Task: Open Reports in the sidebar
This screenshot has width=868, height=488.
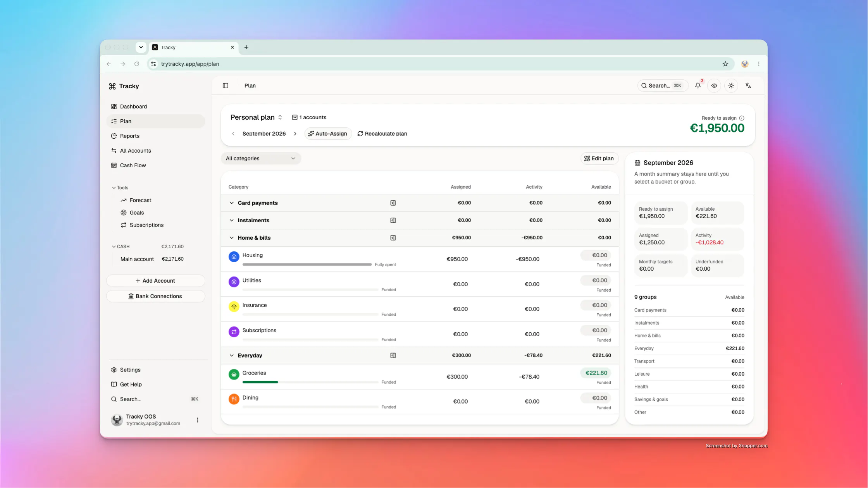Action: tap(155, 136)
